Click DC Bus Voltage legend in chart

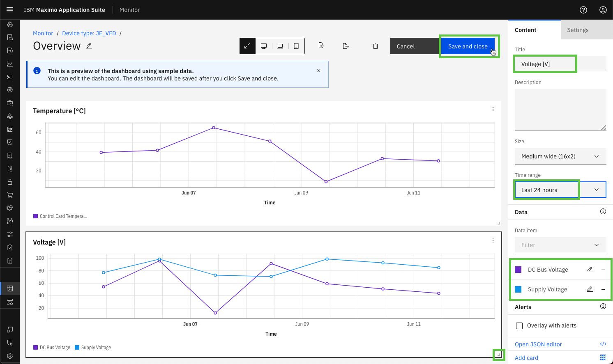point(52,348)
